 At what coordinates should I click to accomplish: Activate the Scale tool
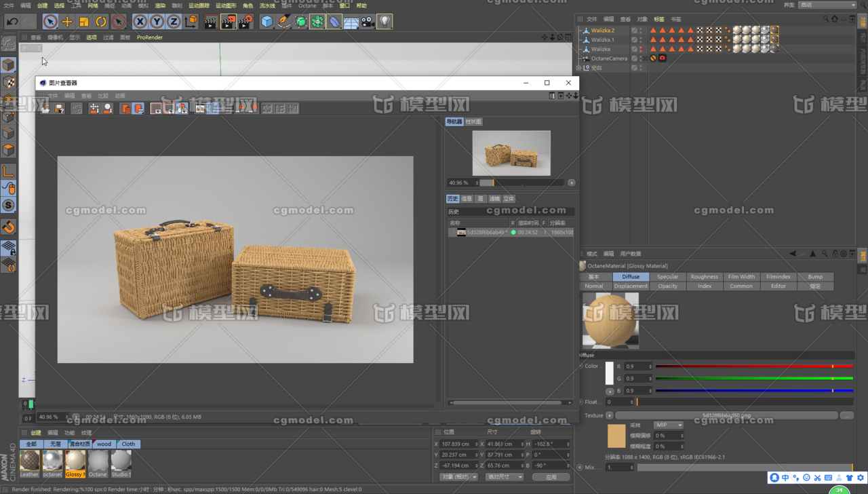(84, 22)
